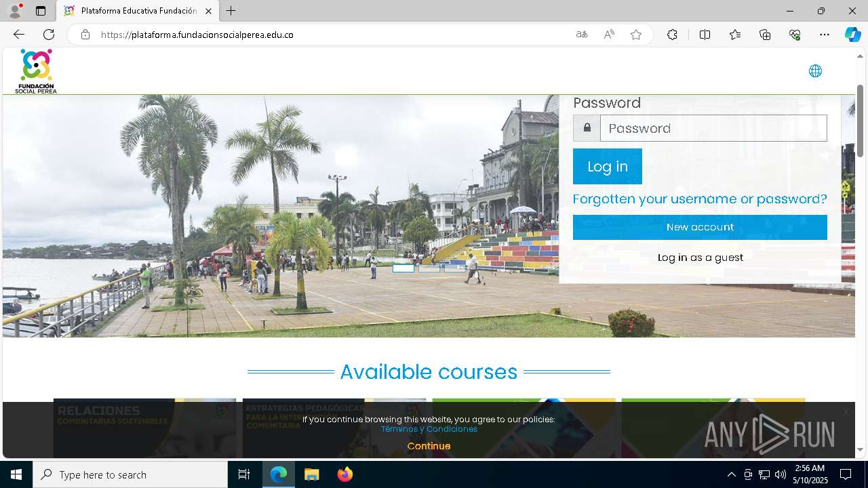Viewport: 868px width, 488px height.
Task: Select the third carousel slide indicator
Action: pyautogui.click(x=454, y=268)
